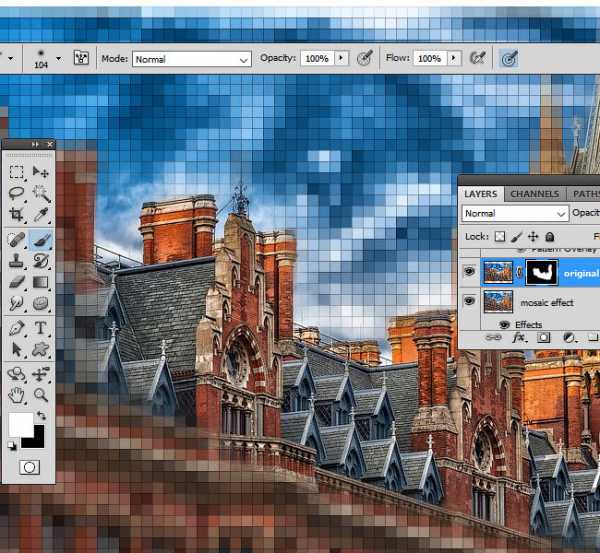
Task: Choose the Lasso tool
Action: 17,192
